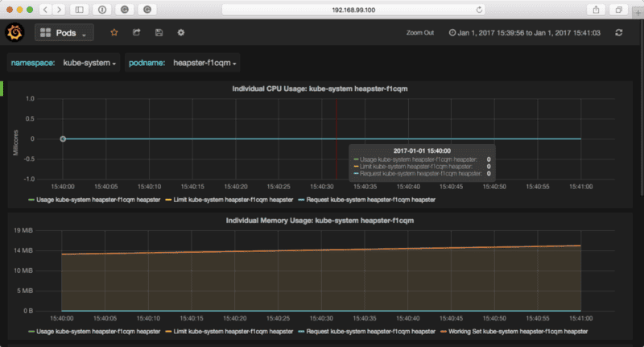Open the Grafana logo menu

click(x=16, y=33)
